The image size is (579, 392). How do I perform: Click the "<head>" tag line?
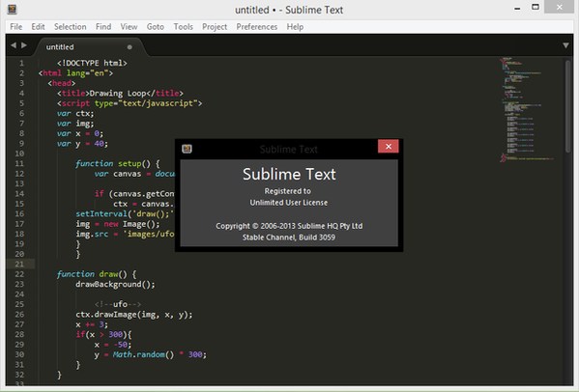[x=61, y=83]
